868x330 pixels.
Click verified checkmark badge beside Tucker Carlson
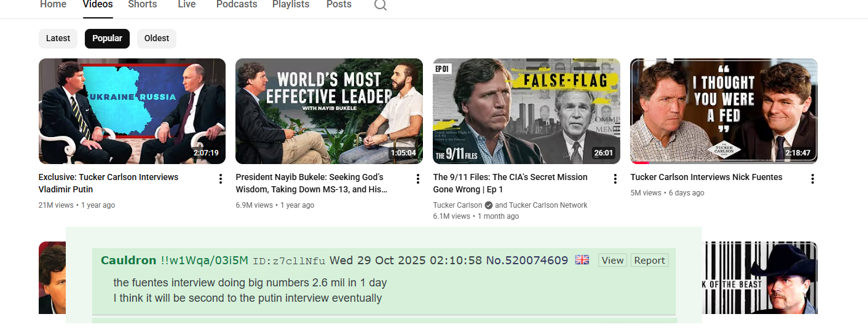pyautogui.click(x=489, y=205)
